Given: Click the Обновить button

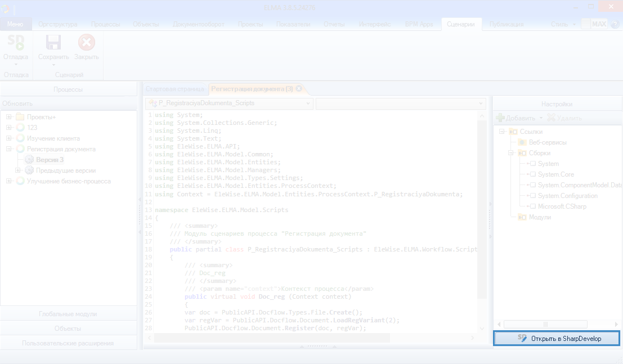Looking at the screenshot, I should [17, 104].
